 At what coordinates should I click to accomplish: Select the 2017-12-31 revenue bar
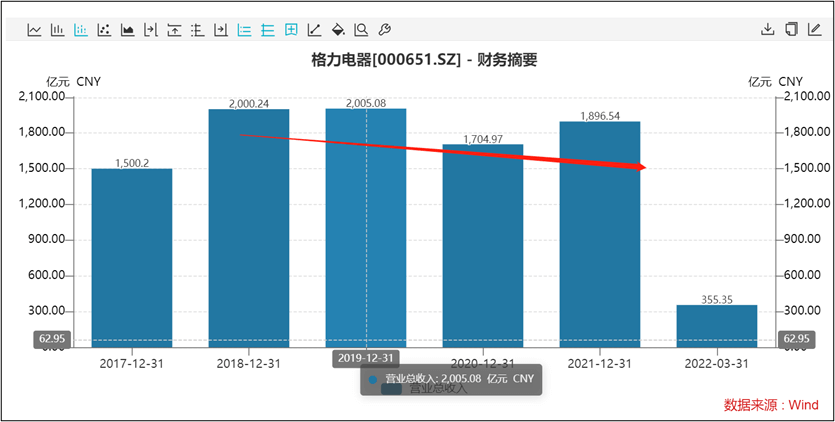click(132, 258)
